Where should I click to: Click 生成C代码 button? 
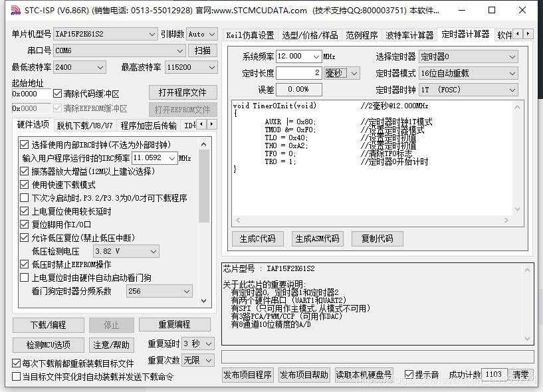coord(257,239)
